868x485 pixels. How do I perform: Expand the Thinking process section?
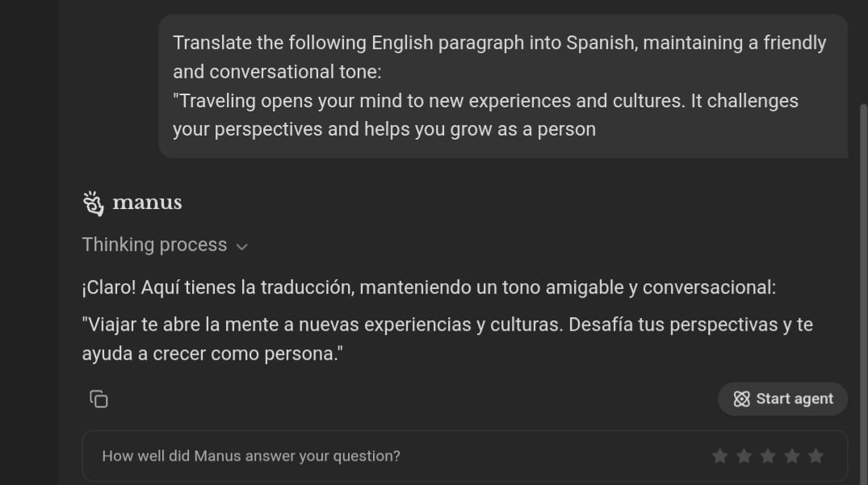pos(165,245)
